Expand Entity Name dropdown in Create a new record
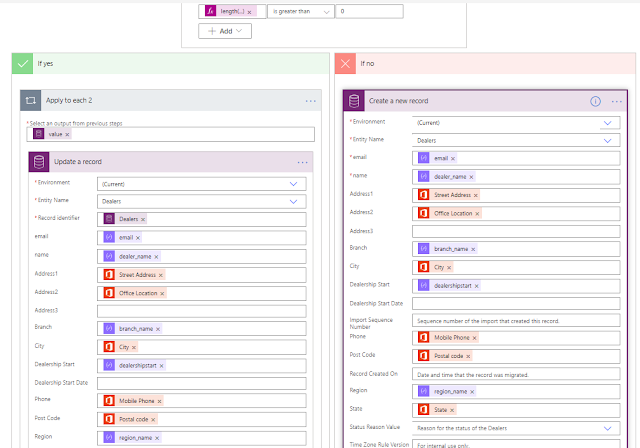The height and width of the screenshot is (448, 640). point(607,140)
